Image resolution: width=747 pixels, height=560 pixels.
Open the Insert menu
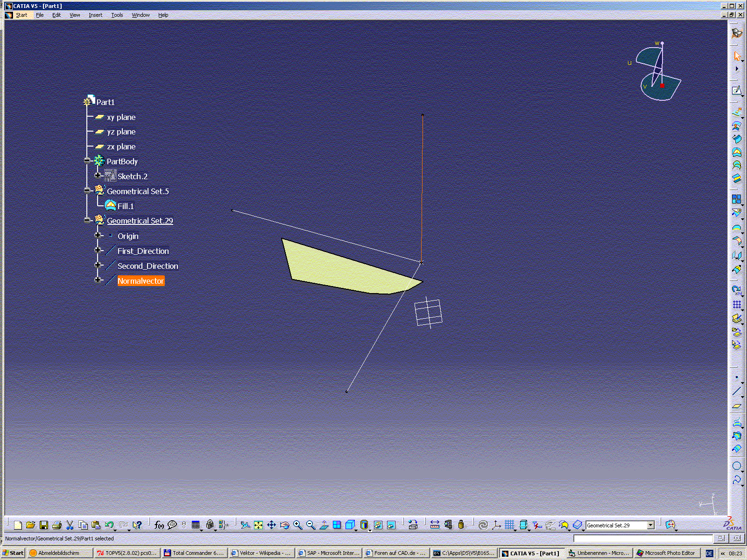95,15
